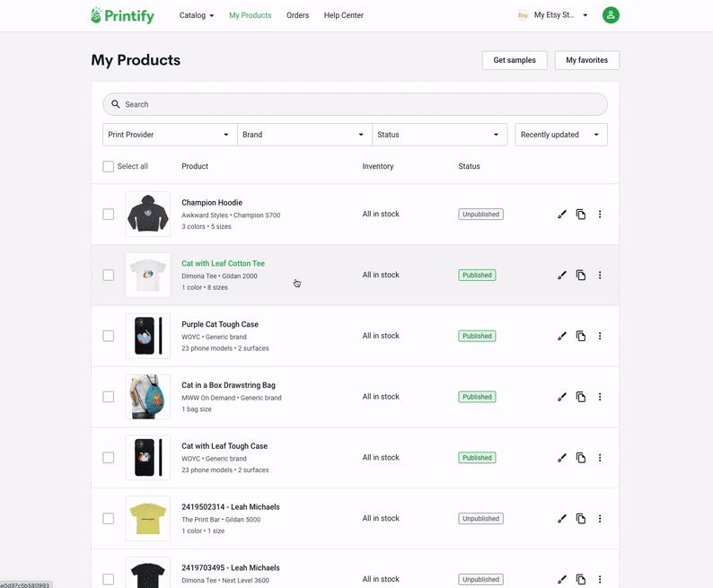Open more options for 2419502314 - Leah Michaels
The image size is (713, 588).
tap(600, 519)
